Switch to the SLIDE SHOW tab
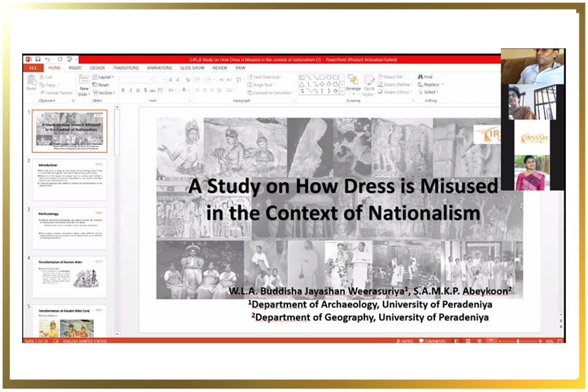This screenshot has height=392, width=588. [192, 68]
